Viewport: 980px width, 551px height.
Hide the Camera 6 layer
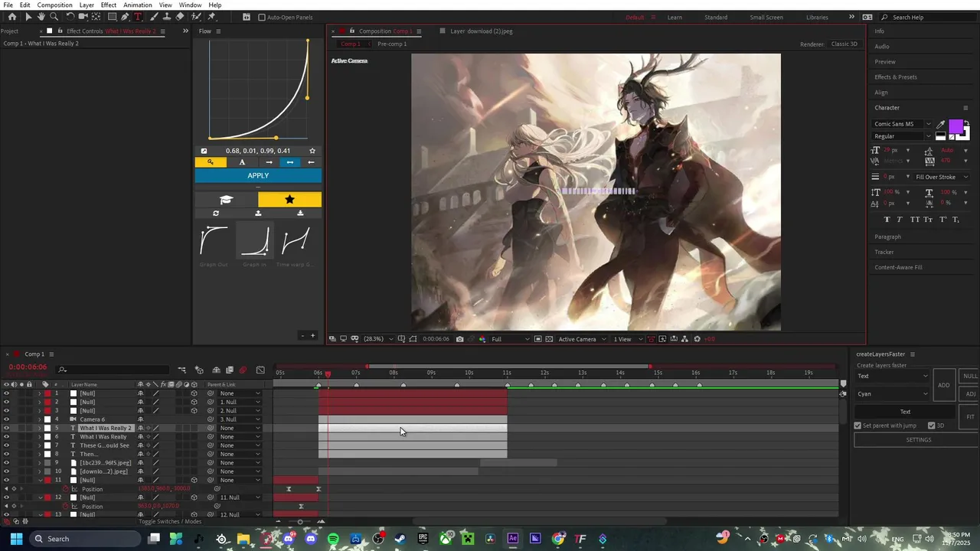pyautogui.click(x=6, y=419)
